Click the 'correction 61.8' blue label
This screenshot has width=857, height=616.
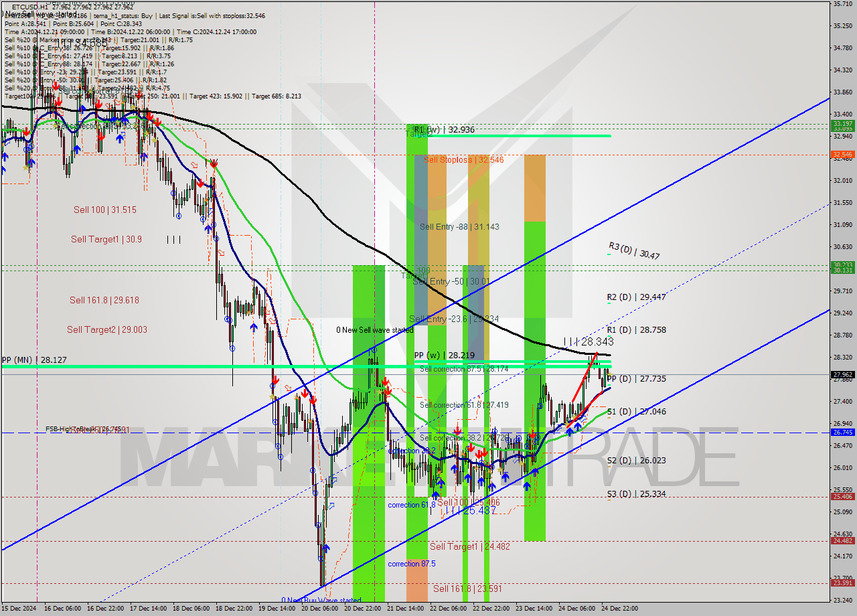pos(412,505)
